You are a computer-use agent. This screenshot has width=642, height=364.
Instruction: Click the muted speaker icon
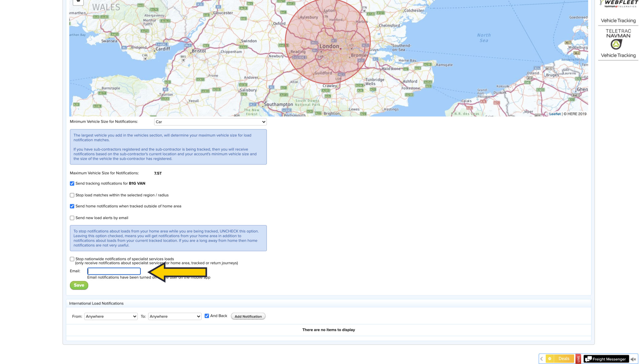click(x=633, y=359)
